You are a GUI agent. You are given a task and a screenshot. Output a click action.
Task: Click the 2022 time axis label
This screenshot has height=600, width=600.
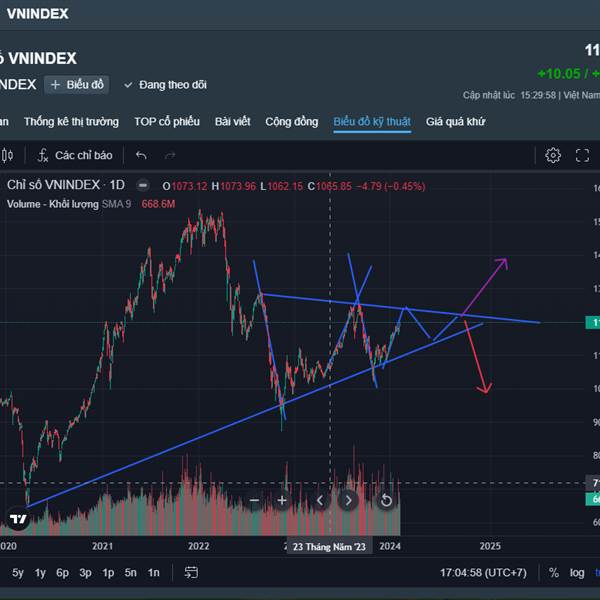199,546
